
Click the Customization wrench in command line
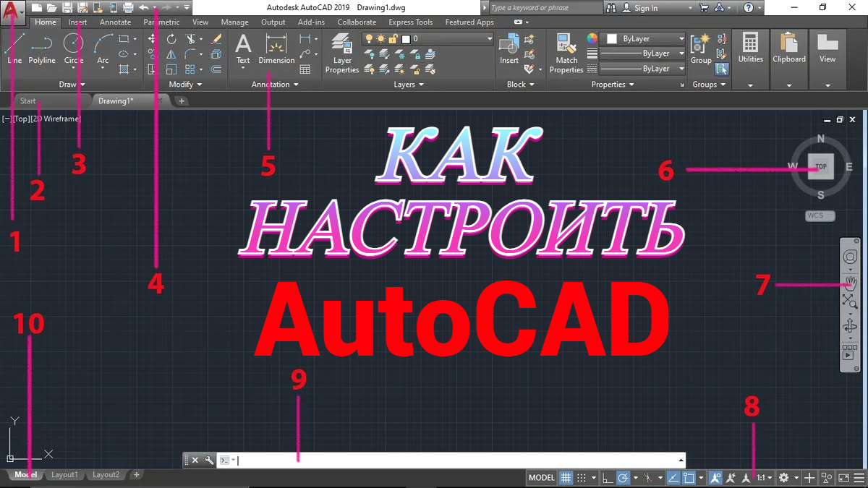[209, 460]
